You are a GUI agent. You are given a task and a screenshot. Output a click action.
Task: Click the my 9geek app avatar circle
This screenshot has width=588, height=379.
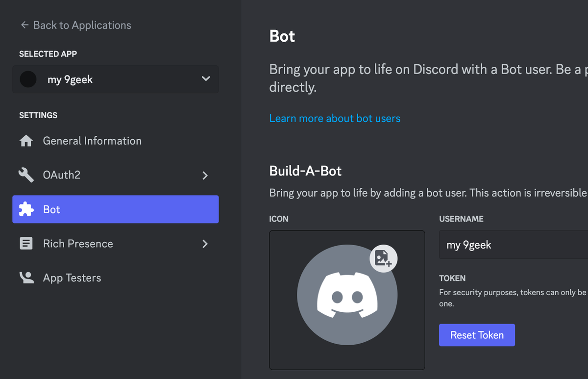(28, 79)
